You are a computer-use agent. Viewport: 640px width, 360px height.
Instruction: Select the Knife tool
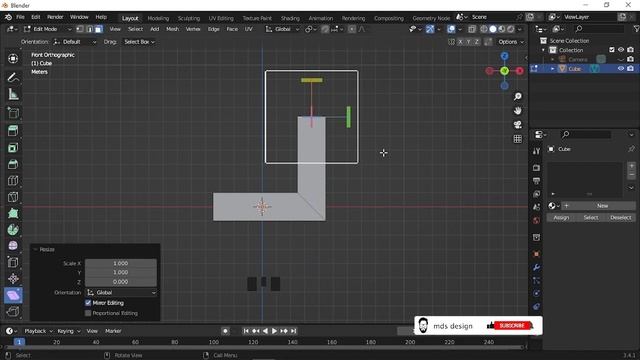(13, 197)
